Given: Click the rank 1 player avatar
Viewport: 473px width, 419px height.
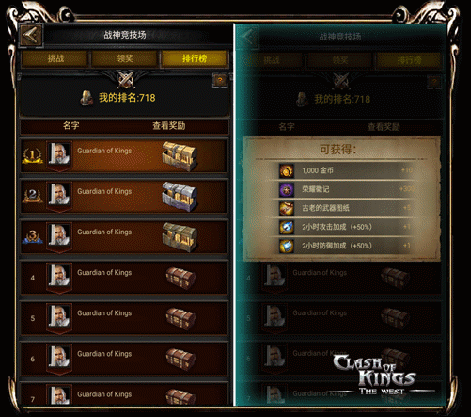Looking at the screenshot, I should 59,154.
